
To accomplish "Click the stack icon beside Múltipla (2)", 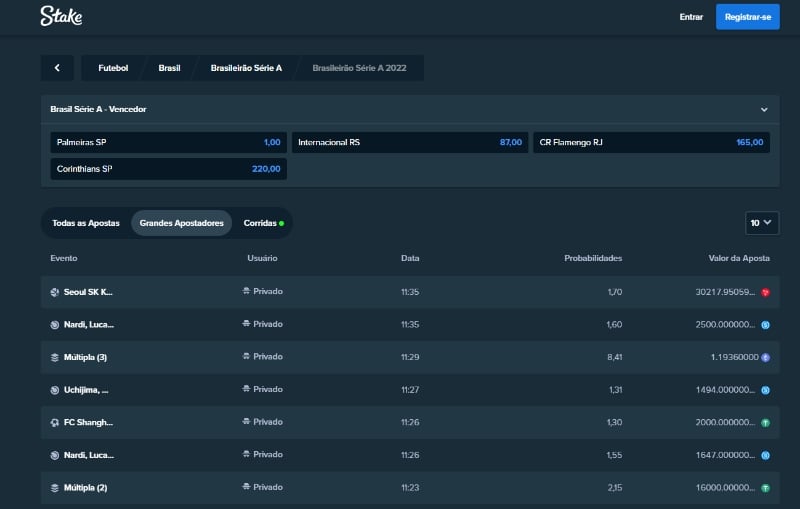I will (x=55, y=488).
